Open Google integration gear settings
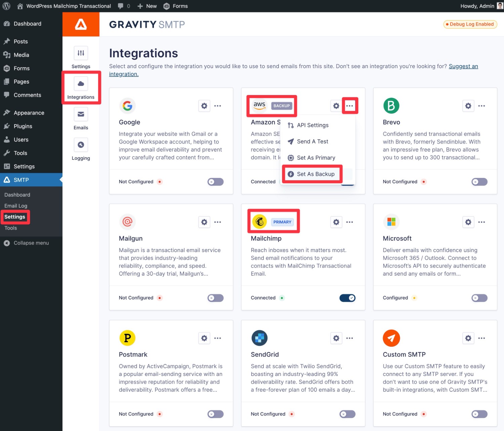The width and height of the screenshot is (504, 431). coord(204,106)
